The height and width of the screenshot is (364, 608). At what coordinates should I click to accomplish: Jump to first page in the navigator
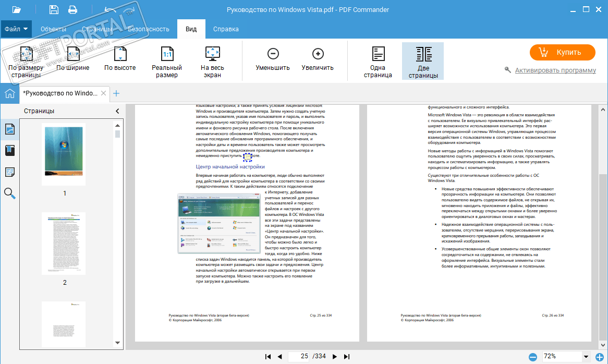click(267, 357)
